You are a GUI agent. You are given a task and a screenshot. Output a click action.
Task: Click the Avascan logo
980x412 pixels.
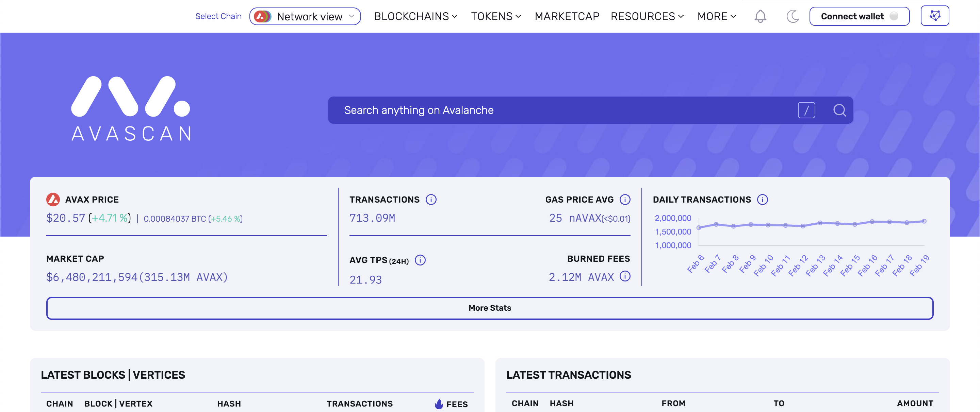[131, 109]
